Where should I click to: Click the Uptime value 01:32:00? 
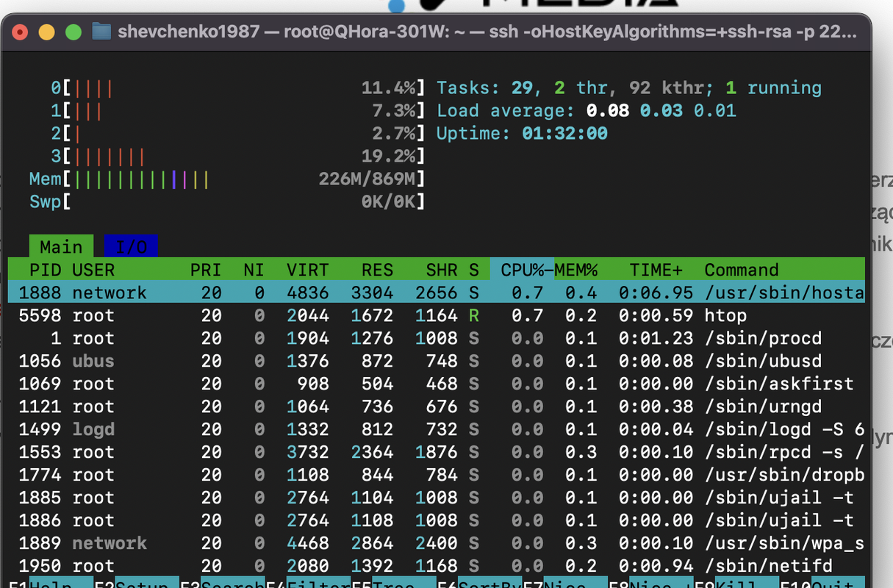click(x=564, y=134)
